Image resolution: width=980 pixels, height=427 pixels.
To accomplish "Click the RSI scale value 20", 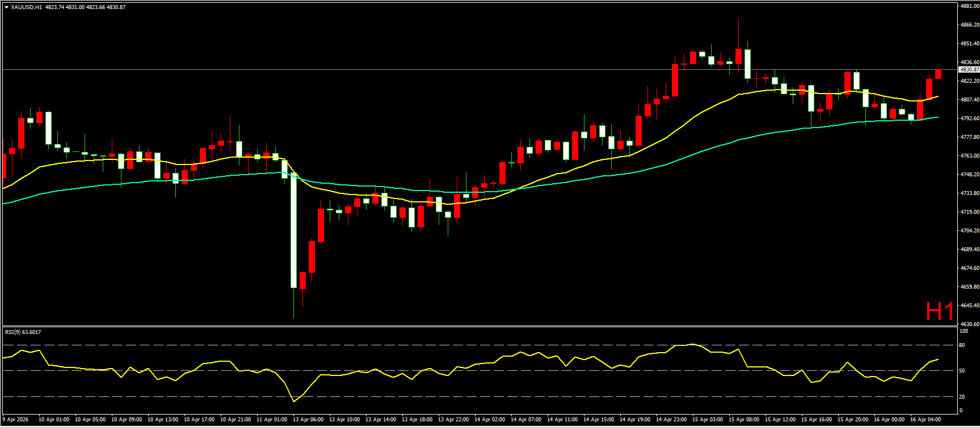I will (x=962, y=396).
